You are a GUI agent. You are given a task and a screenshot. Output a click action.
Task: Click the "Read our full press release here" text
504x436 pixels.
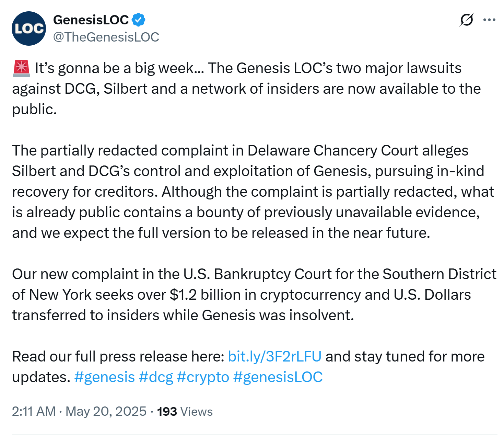click(x=118, y=356)
